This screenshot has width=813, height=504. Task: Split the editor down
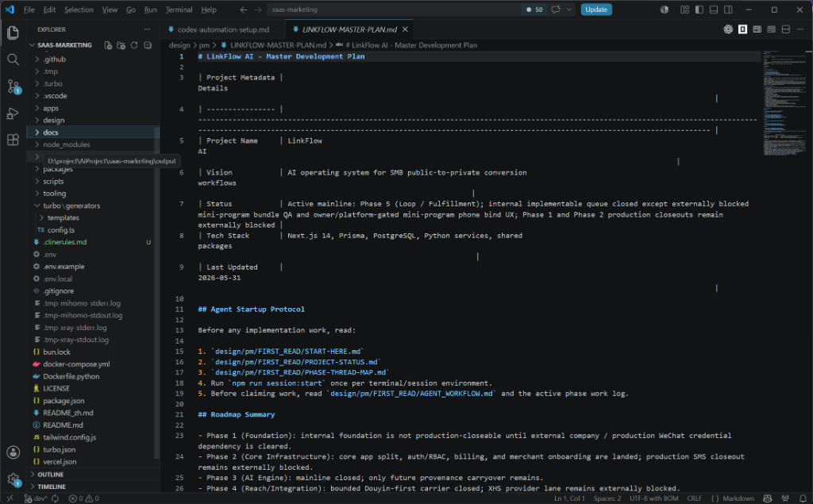pos(786,29)
